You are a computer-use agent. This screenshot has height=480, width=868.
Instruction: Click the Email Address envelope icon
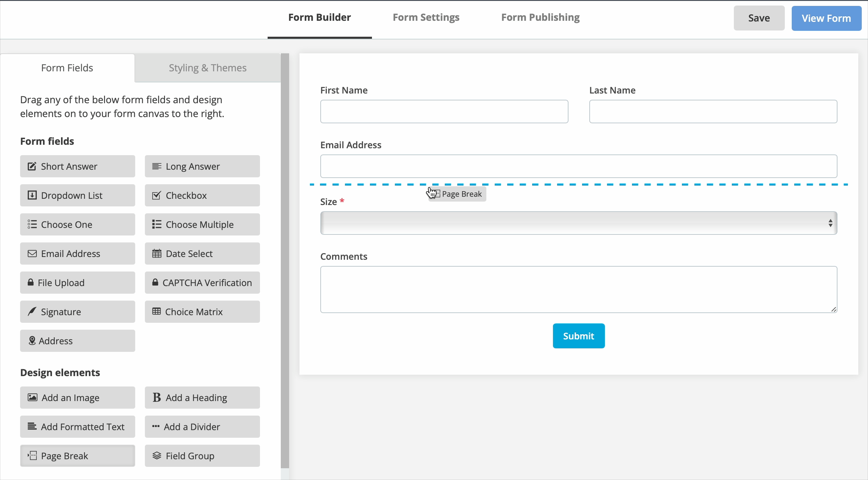[x=32, y=254]
